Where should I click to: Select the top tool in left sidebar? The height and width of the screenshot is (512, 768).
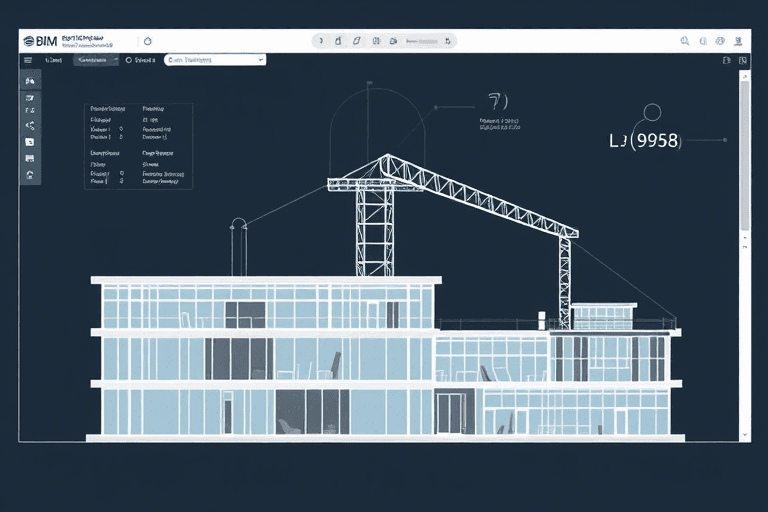click(30, 80)
